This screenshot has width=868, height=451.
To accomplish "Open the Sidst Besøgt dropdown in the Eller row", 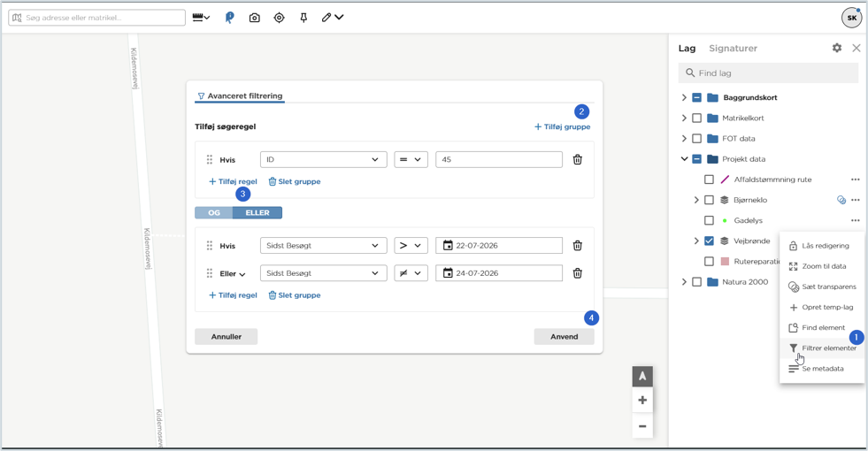I will pos(323,273).
